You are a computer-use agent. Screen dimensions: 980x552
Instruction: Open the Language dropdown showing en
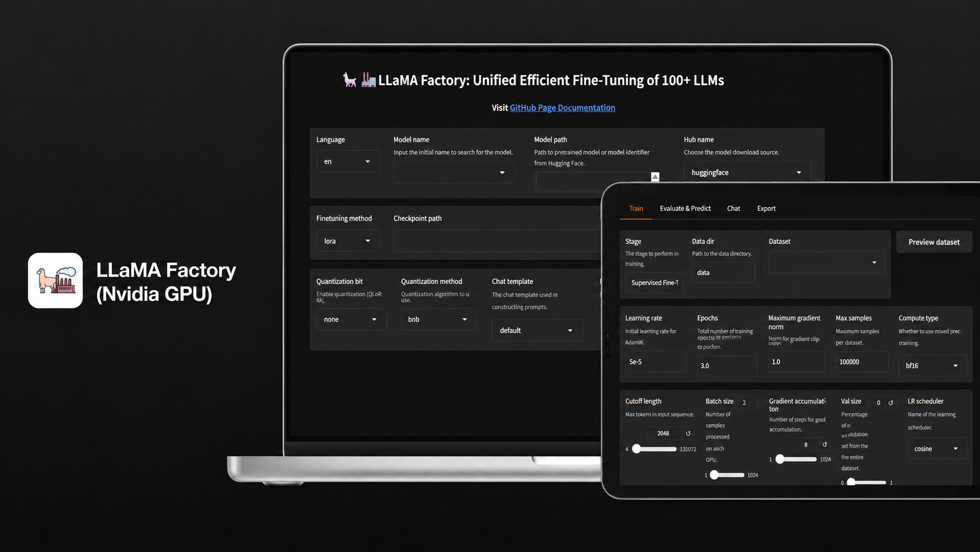click(348, 161)
